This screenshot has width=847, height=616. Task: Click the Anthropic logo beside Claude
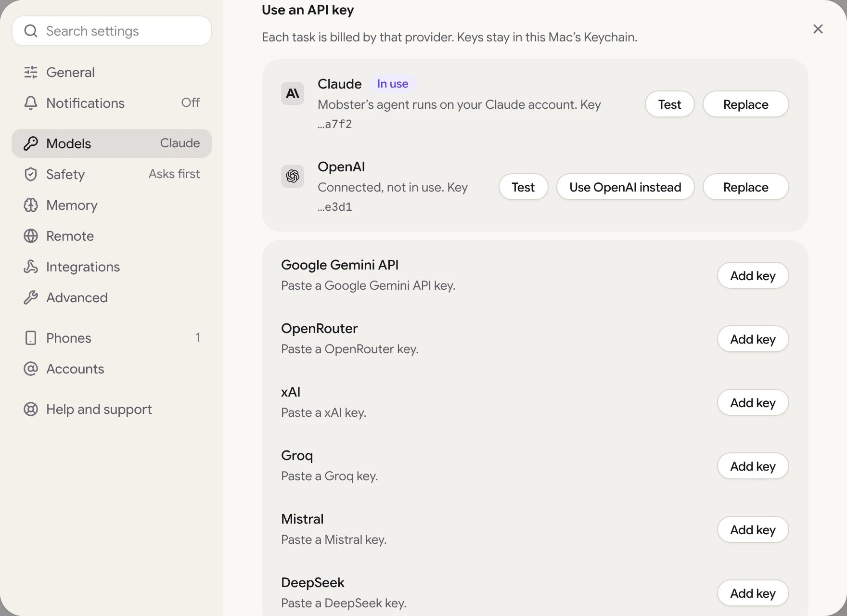pos(293,93)
